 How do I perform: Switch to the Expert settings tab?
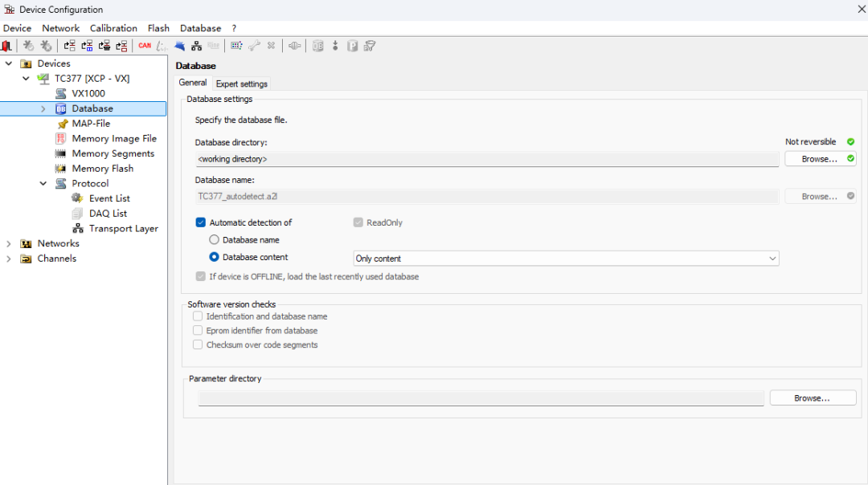[241, 84]
